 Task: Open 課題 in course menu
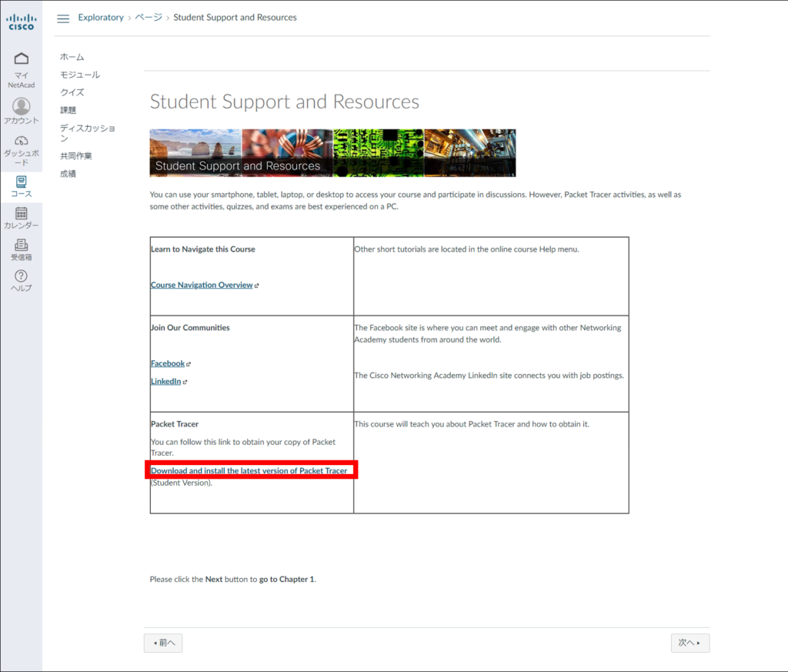[68, 110]
